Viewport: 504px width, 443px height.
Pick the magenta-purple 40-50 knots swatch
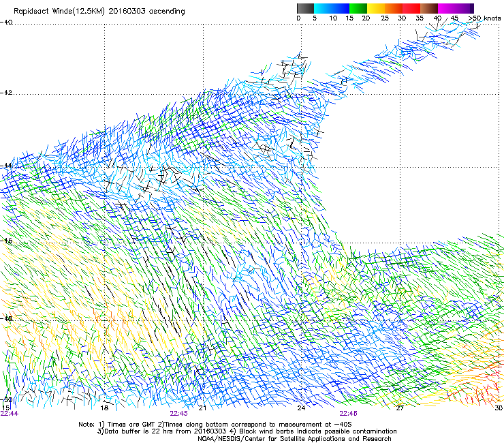tap(456, 8)
